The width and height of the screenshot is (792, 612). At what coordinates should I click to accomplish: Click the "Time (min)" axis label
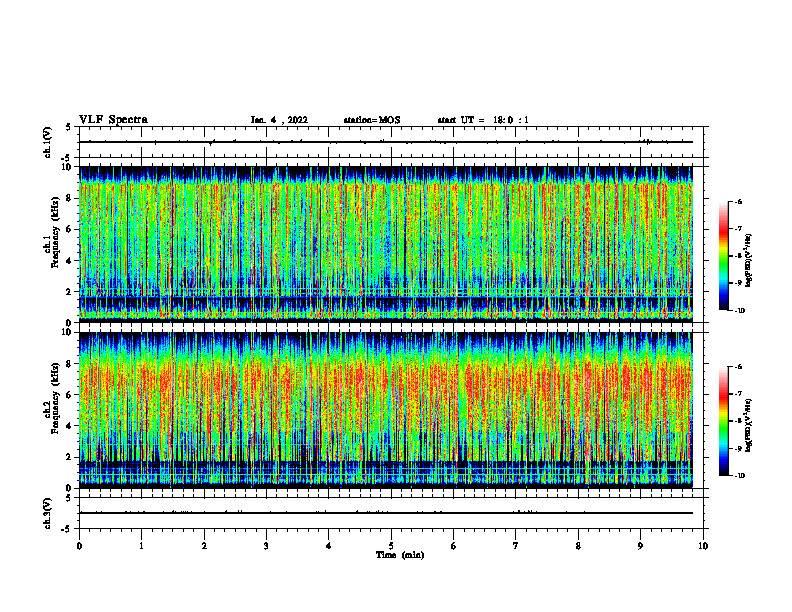point(400,555)
